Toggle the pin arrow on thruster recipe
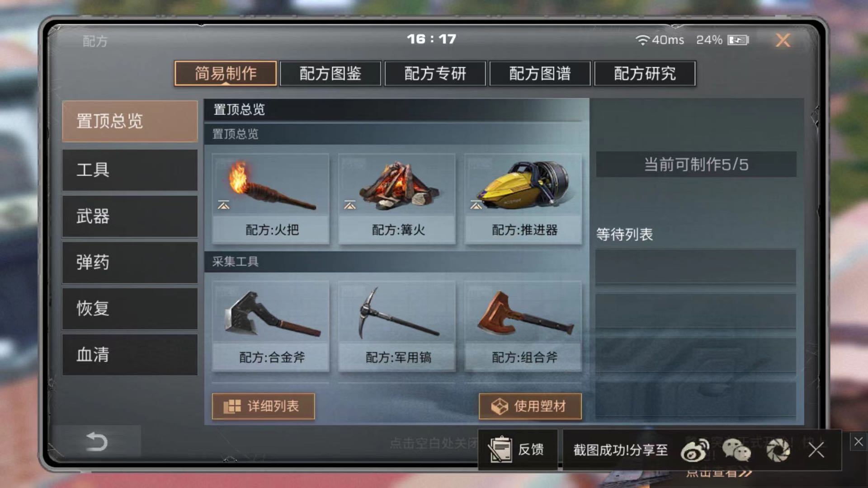868x488 pixels. point(476,205)
